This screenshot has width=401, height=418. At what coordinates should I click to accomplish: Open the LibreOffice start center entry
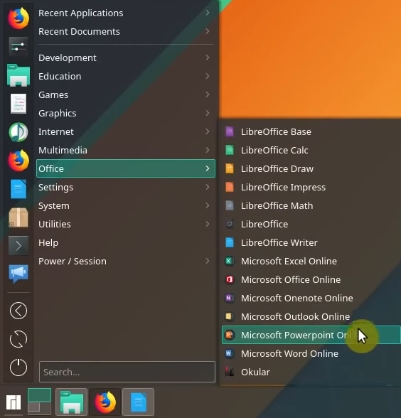click(x=311, y=224)
